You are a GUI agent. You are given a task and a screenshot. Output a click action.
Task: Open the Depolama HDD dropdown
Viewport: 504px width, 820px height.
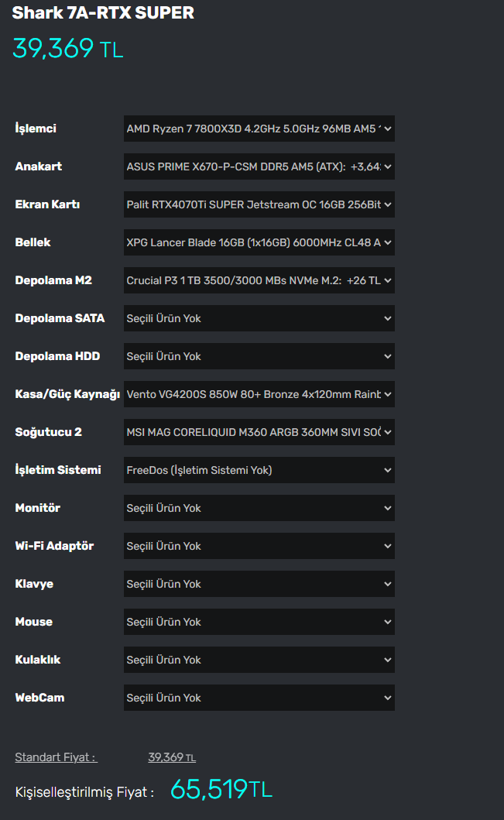pyautogui.click(x=259, y=356)
